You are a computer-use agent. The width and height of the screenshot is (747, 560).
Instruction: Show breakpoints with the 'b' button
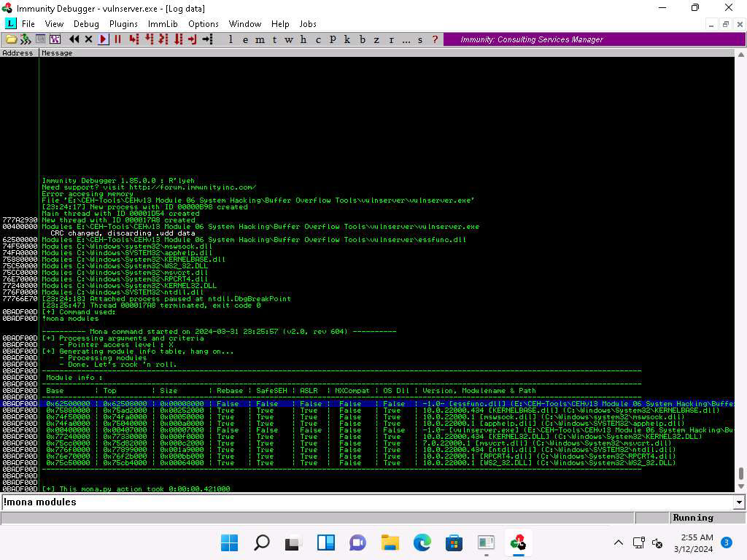(x=362, y=39)
